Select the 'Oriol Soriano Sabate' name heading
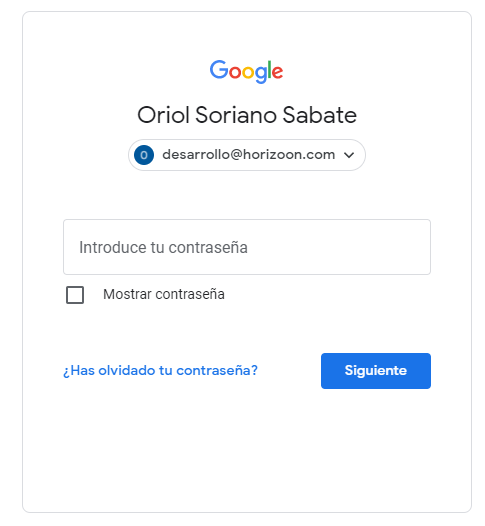The image size is (485, 526). pyautogui.click(x=247, y=115)
